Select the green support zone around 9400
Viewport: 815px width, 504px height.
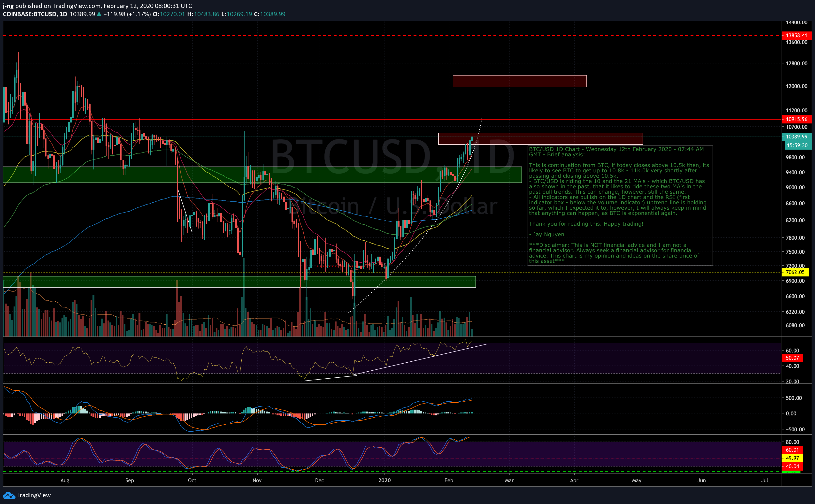[262, 175]
